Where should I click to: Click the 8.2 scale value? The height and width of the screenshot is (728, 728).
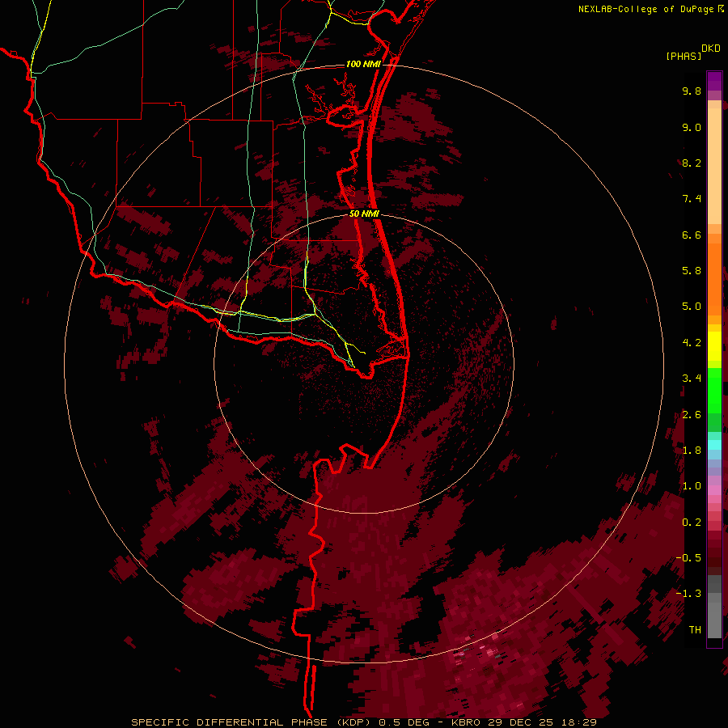[x=692, y=163]
